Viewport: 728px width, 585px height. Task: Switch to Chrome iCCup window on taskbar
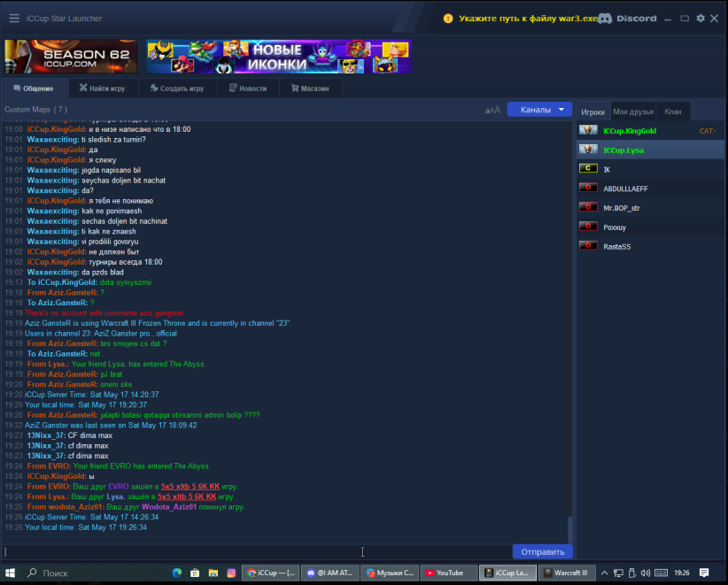tap(271, 573)
